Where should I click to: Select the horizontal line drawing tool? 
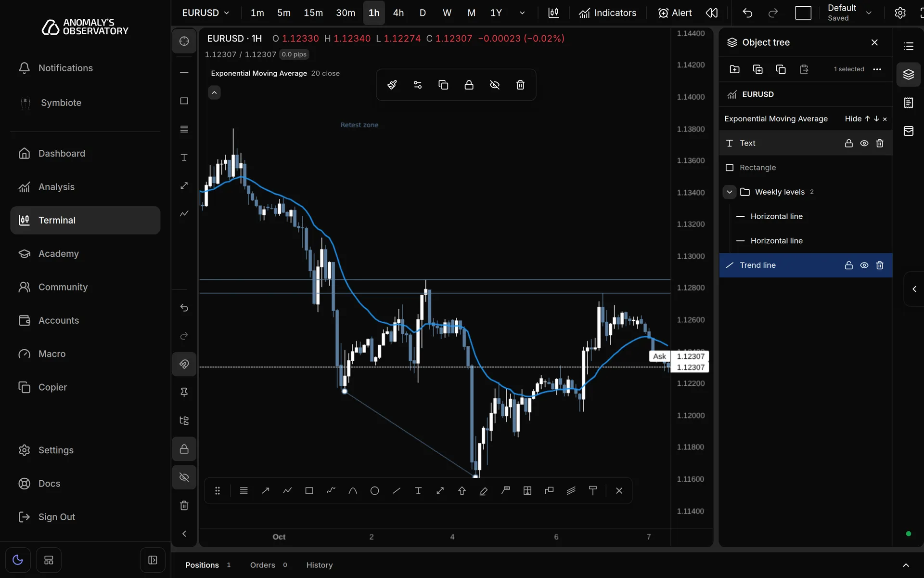point(184,73)
